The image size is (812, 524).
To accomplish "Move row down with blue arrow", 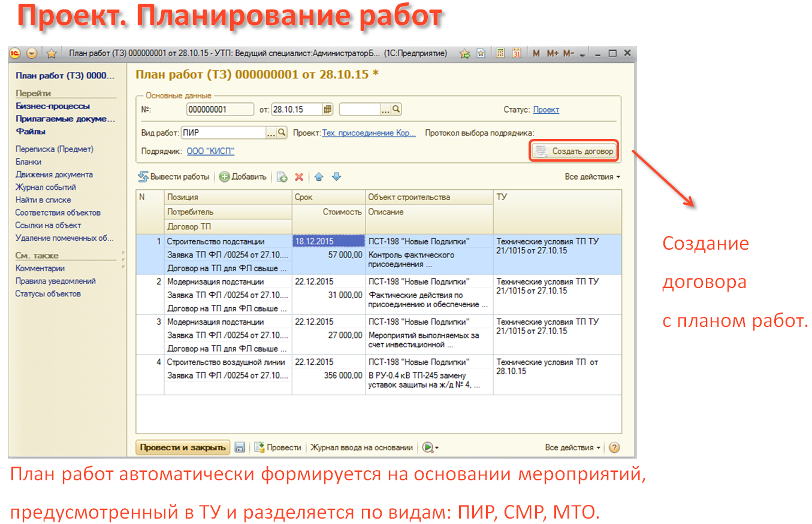I will pyautogui.click(x=336, y=177).
